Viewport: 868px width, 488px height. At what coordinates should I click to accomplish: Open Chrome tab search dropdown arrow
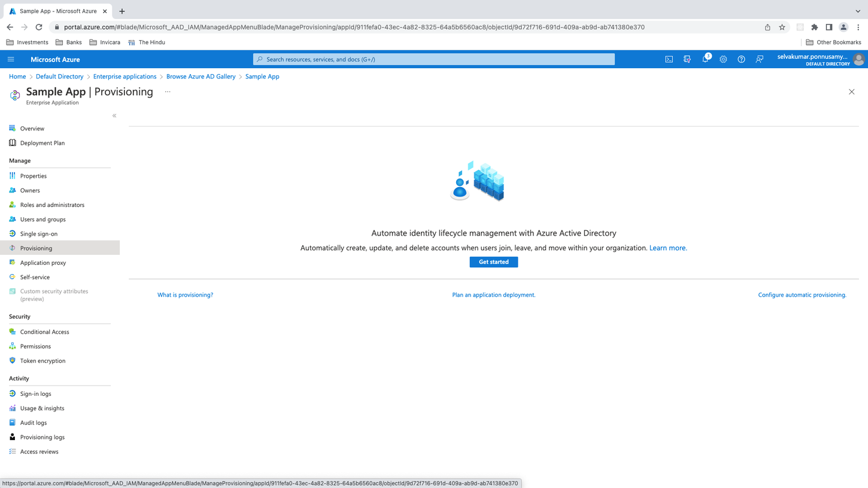(x=857, y=11)
